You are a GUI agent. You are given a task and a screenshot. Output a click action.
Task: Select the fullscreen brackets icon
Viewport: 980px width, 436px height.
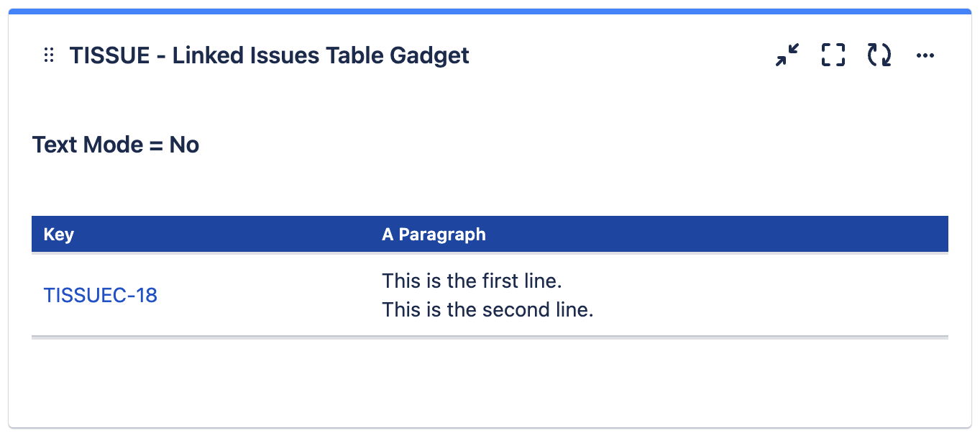tap(833, 55)
